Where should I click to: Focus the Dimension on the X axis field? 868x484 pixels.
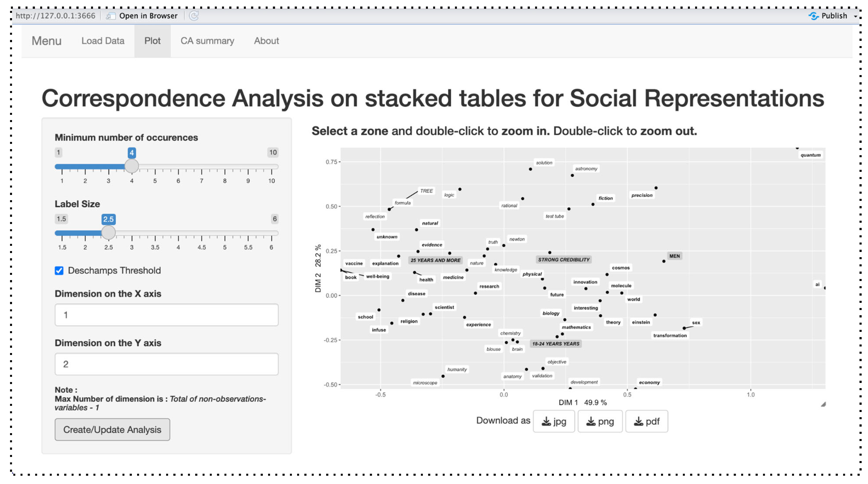(x=166, y=315)
